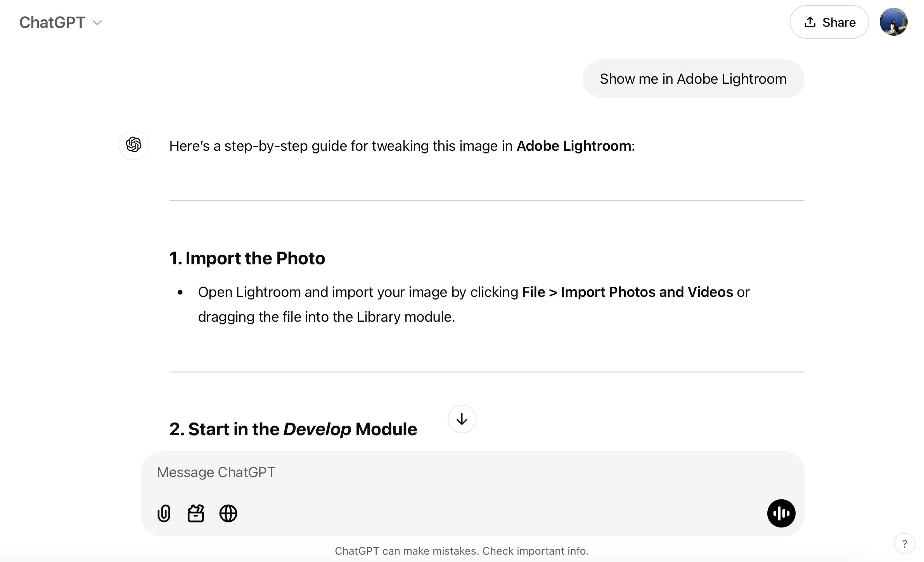The height and width of the screenshot is (562, 924).
Task: Click the bold "File > Import Photos and Videos" text
Action: (627, 292)
